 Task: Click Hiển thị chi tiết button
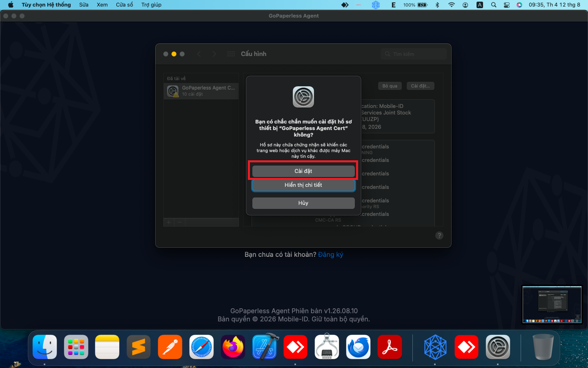click(x=303, y=185)
